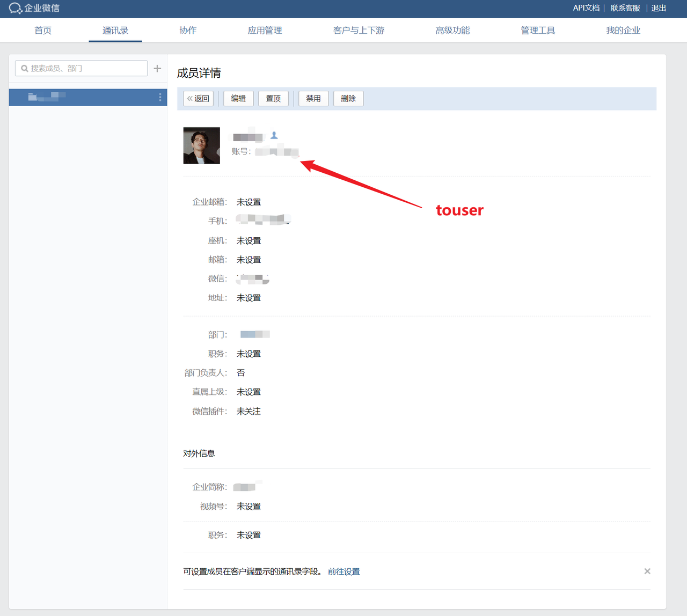Click the 企业简称 label
The image size is (687, 616).
[x=209, y=487]
